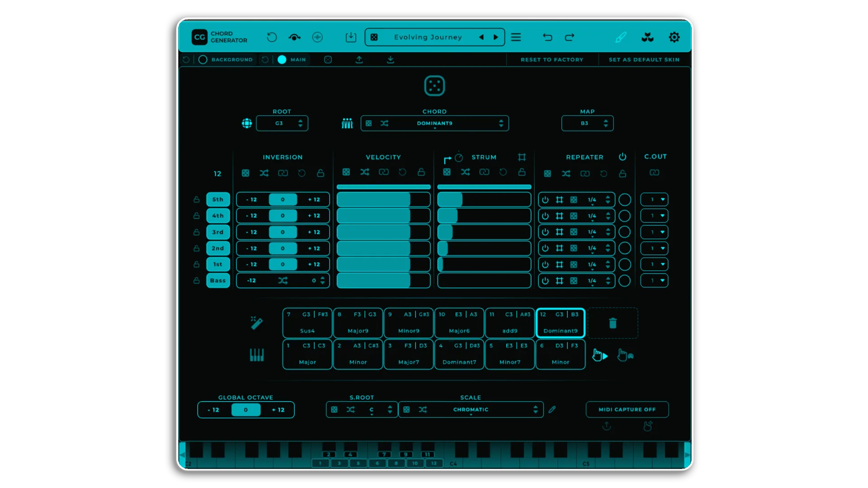Image resolution: width=868 pixels, height=488 pixels.
Task: Click the Strum quantize grid icon
Action: pyautogui.click(x=522, y=157)
